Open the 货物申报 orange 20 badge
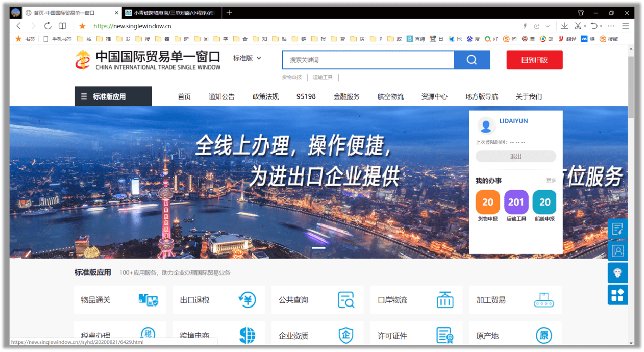Screen dimensions: 644x352 [x=488, y=202]
